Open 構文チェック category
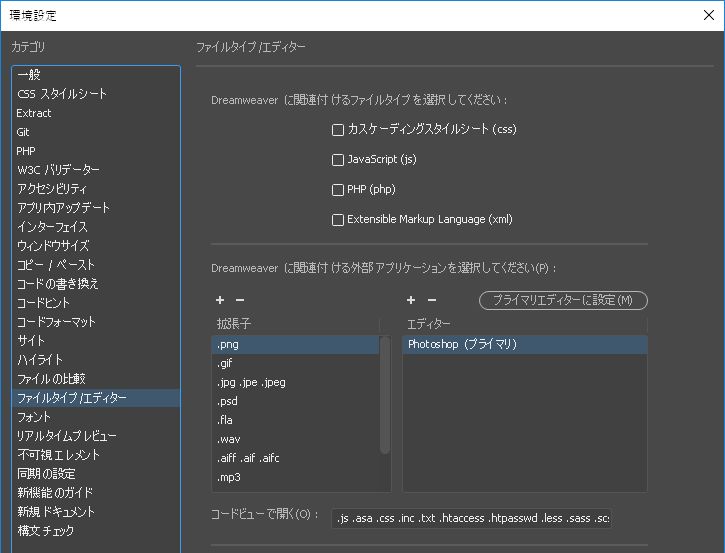The image size is (725, 553). [96, 530]
